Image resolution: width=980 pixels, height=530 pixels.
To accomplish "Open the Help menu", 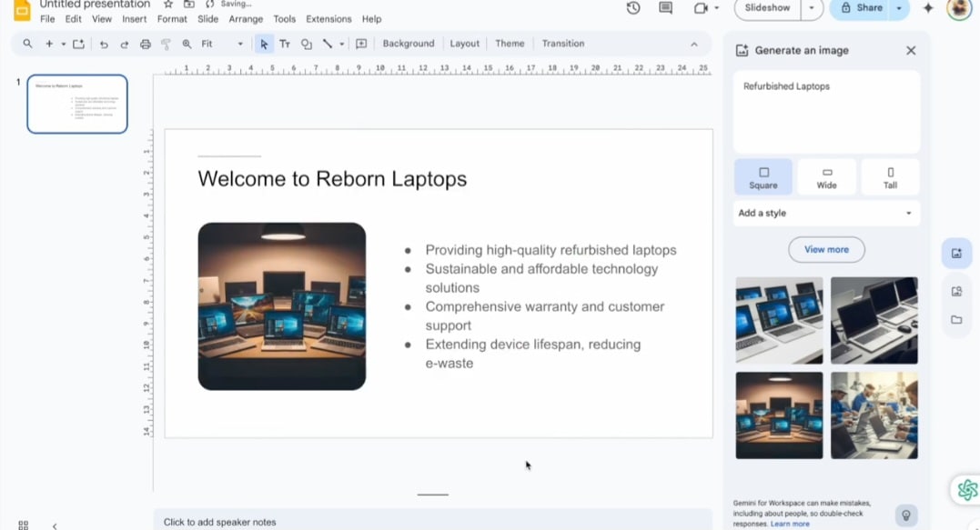I will pyautogui.click(x=371, y=19).
